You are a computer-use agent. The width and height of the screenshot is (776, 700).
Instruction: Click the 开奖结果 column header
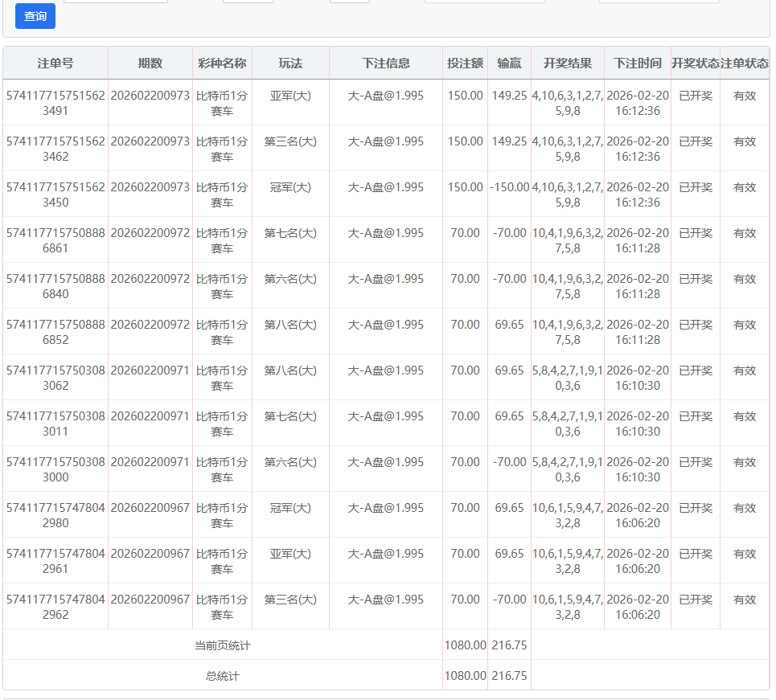(568, 63)
